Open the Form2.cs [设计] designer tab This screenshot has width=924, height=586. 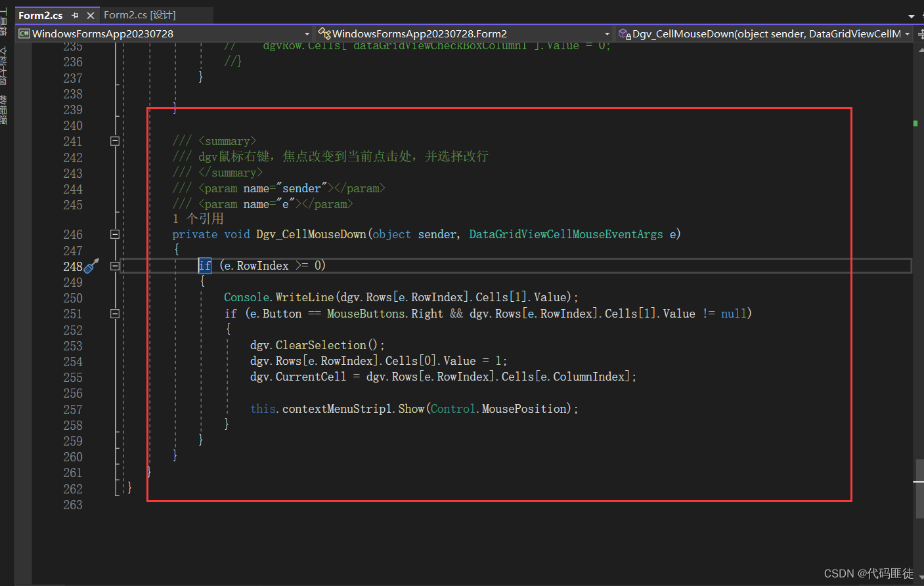click(140, 15)
